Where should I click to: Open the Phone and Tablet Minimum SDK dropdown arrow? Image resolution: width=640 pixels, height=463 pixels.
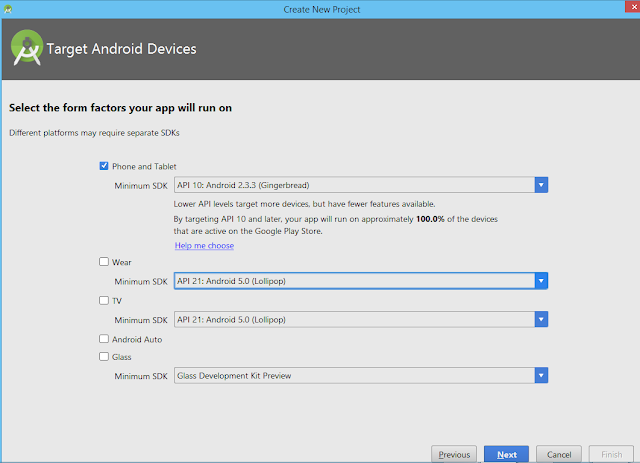click(x=541, y=185)
